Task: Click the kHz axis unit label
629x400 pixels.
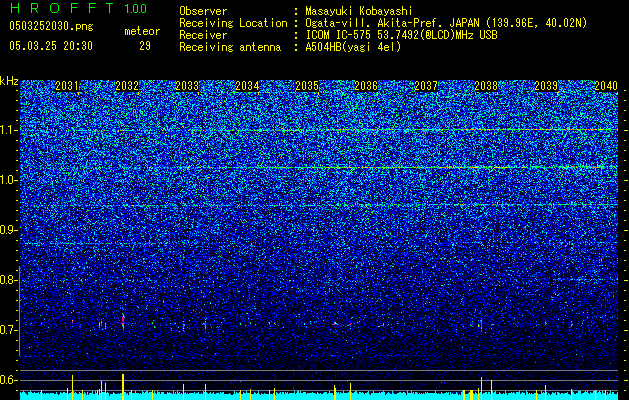Action: [x=9, y=81]
